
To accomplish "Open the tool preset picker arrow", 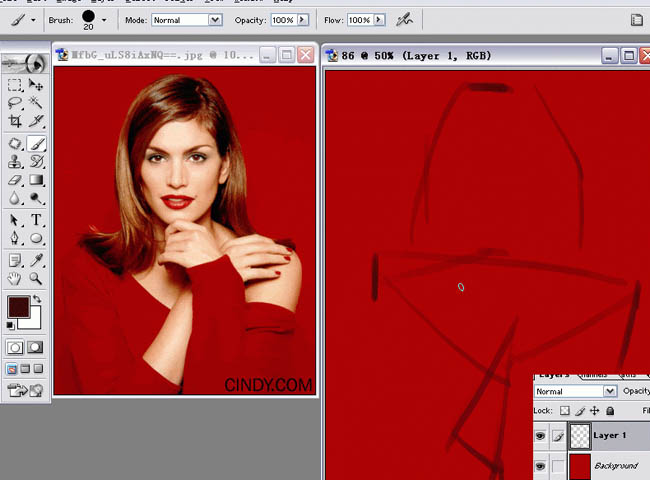I will 33,20.
